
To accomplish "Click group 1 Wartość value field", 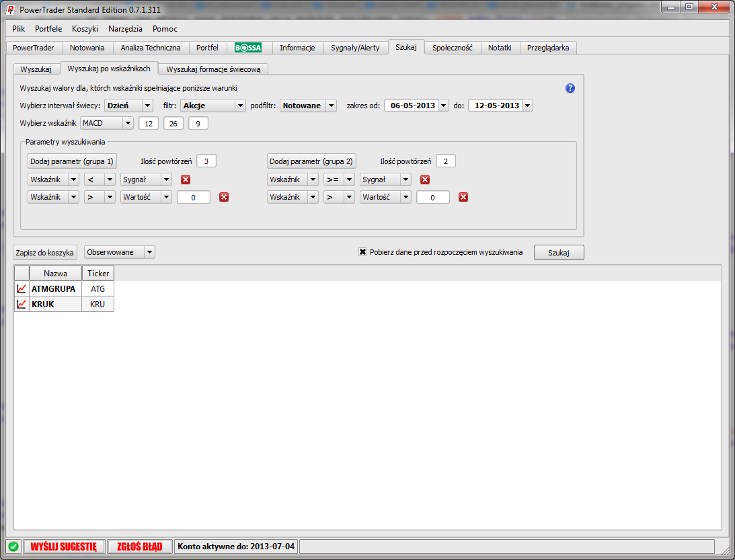I will [x=194, y=197].
